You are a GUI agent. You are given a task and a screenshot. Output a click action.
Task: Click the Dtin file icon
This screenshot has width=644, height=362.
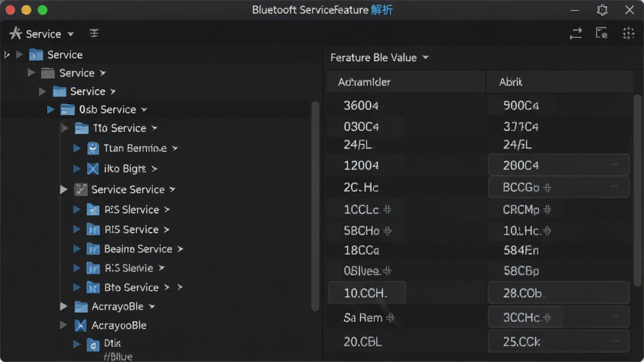(93, 345)
